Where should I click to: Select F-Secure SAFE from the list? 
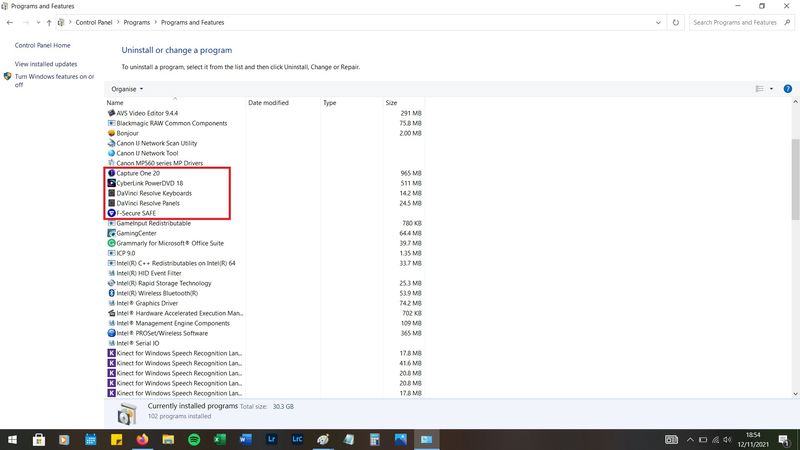[138, 213]
